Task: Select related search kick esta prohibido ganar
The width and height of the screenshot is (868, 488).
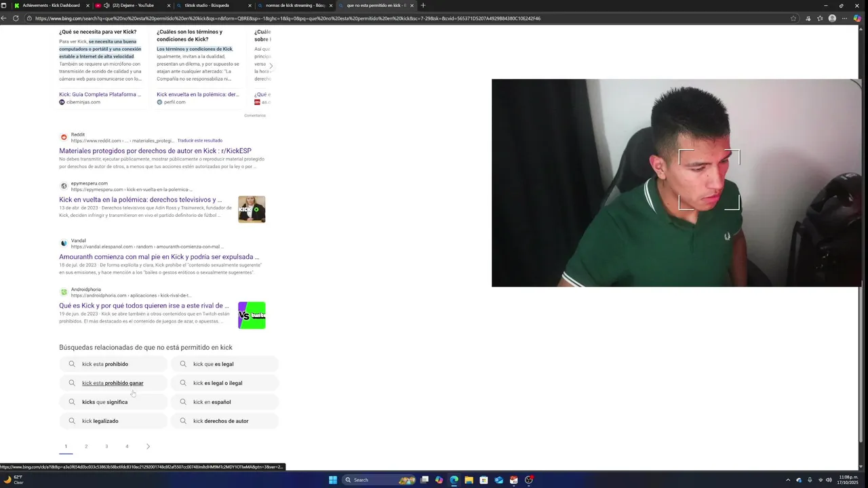Action: pos(113,383)
